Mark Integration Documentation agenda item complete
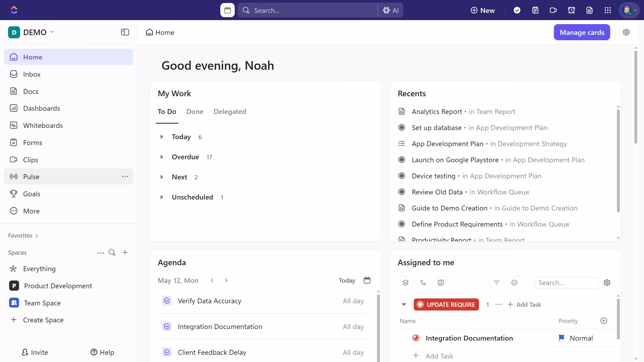The height and width of the screenshot is (362, 644). 167,326
